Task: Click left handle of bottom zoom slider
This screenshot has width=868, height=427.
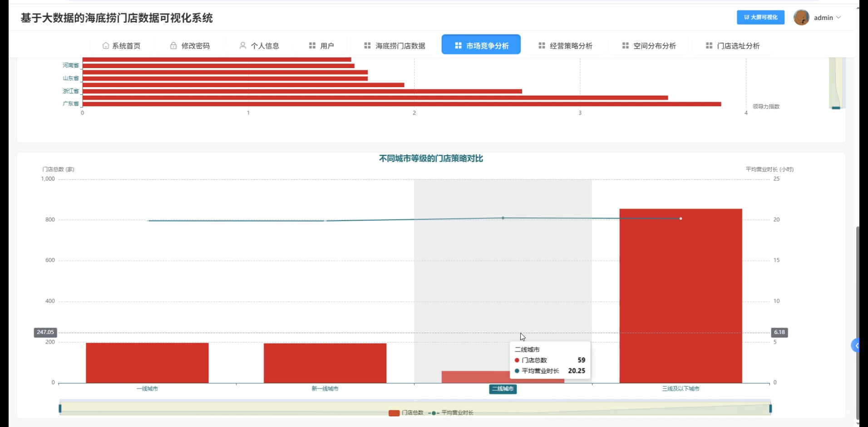Action: 60,408
